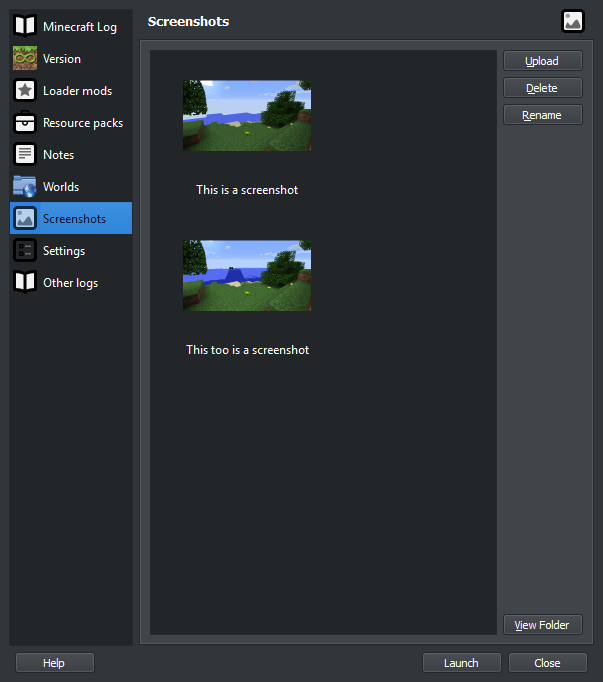Click the Minecraft Log book icon
Image resolution: width=603 pixels, height=682 pixels.
tap(25, 26)
